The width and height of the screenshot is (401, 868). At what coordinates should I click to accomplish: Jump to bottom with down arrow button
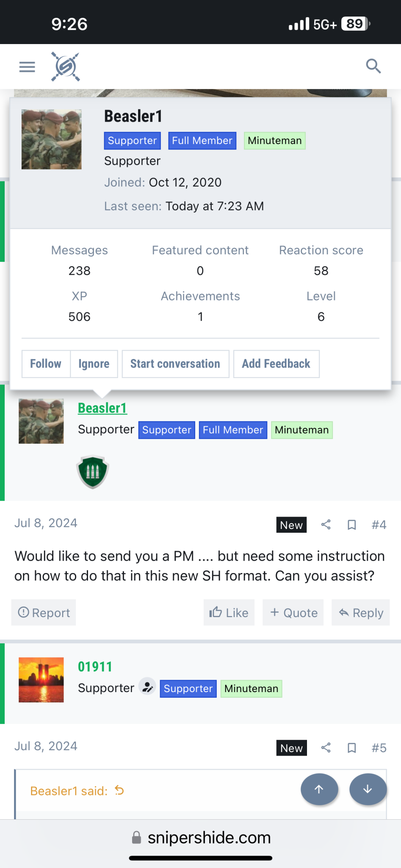pos(368,789)
